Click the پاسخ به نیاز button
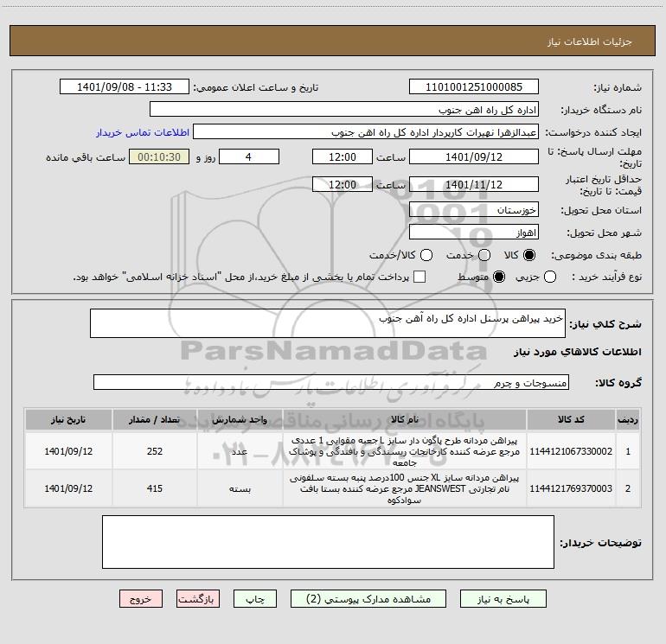Screen dimensions: 666x644 503,598
